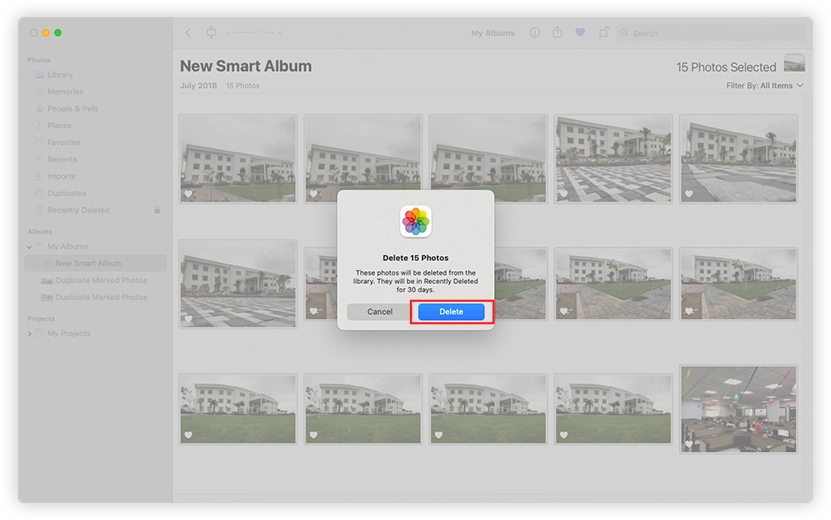
Task: Click the zoom out minus icon
Action: tap(228, 33)
